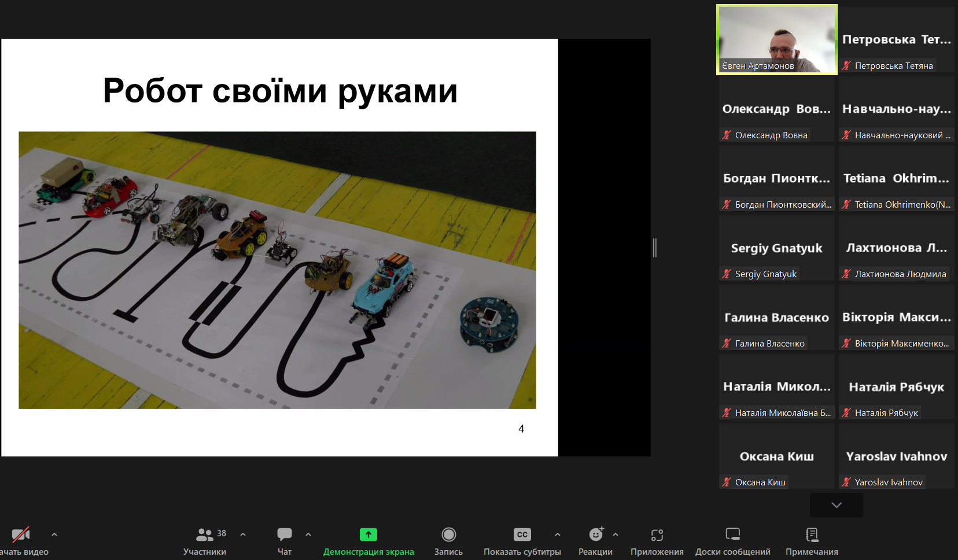The height and width of the screenshot is (560, 958).
Task: Open chat options chevron beside Чат
Action: click(x=308, y=535)
